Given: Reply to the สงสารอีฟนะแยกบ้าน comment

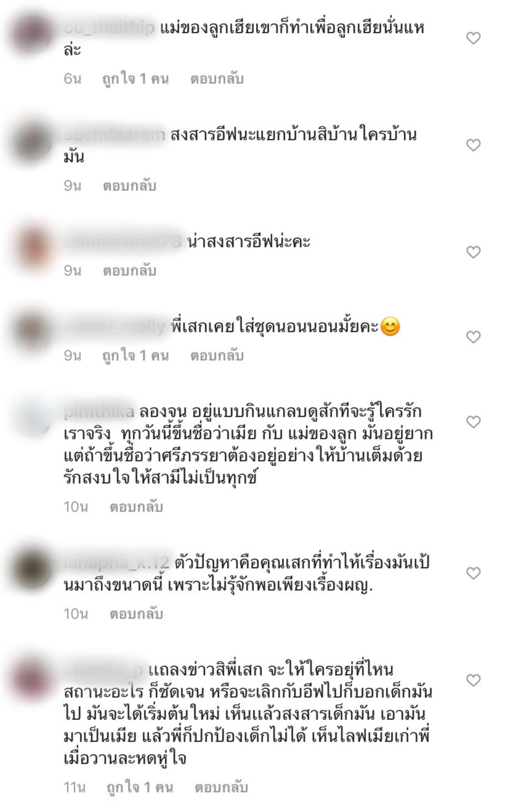Looking at the screenshot, I should click(129, 186).
